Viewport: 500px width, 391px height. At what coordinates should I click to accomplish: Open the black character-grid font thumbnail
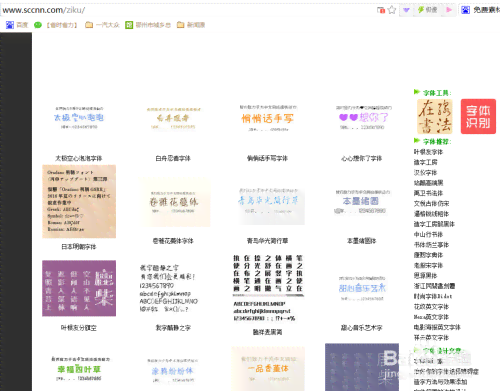[268, 288]
